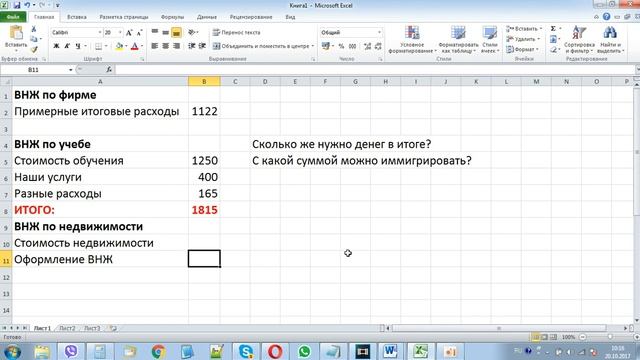Save the workbook using the floppy disk icon

[17, 5]
